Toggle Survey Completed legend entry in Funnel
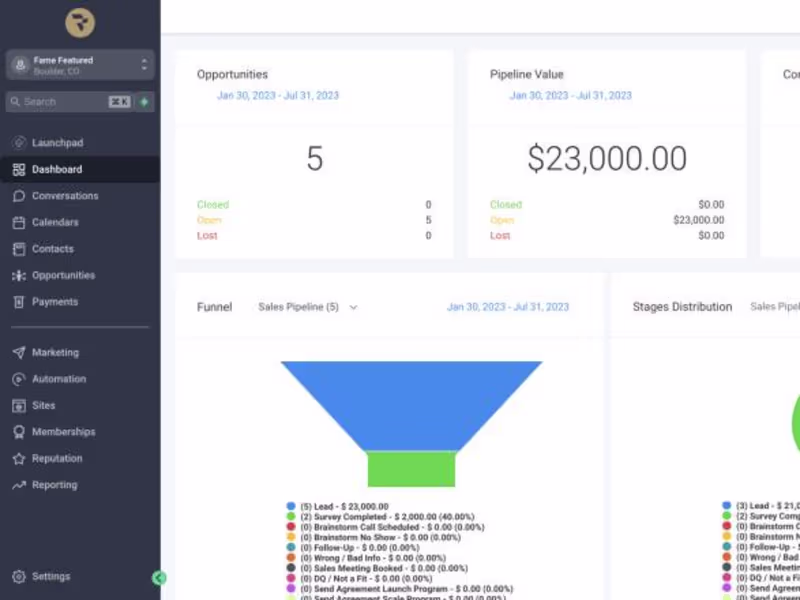800x600 pixels. [381, 517]
